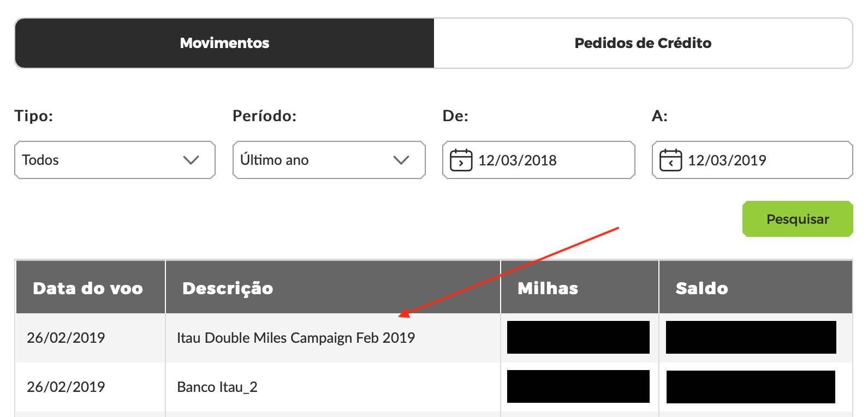Viewport: 868px width, 417px height.
Task: Switch to the Pedidos de Crédito tab
Action: click(x=643, y=43)
